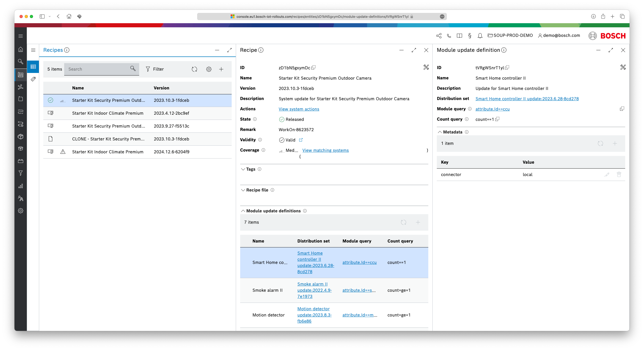The height and width of the screenshot is (350, 644).
Task: Open the sidebar home item
Action: 21,49
